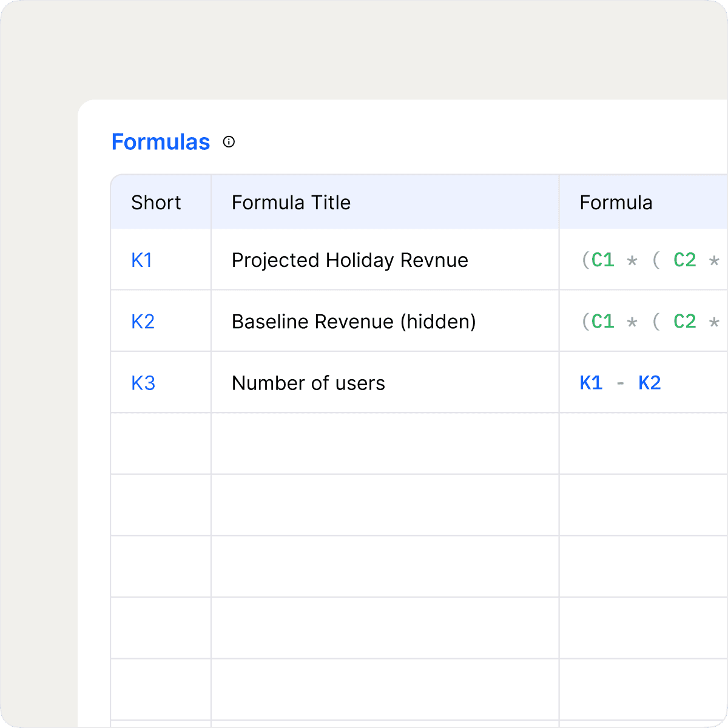728x728 pixels.
Task: Click the info icon beside Formulas
Action: (x=229, y=142)
